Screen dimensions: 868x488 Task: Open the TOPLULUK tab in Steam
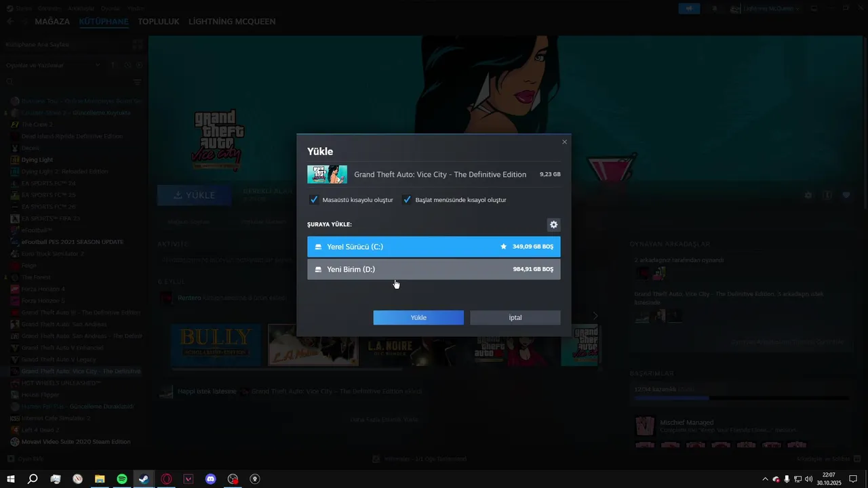tap(159, 22)
